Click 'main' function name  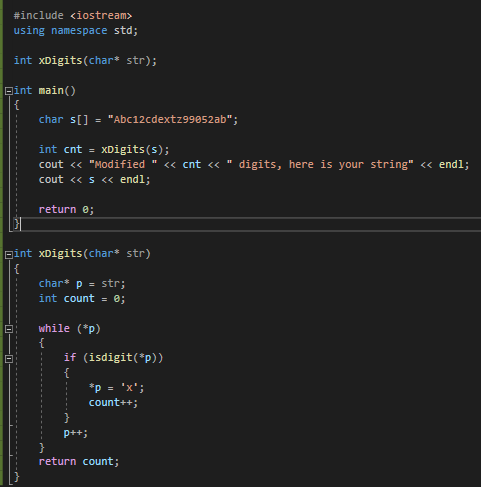(51, 91)
